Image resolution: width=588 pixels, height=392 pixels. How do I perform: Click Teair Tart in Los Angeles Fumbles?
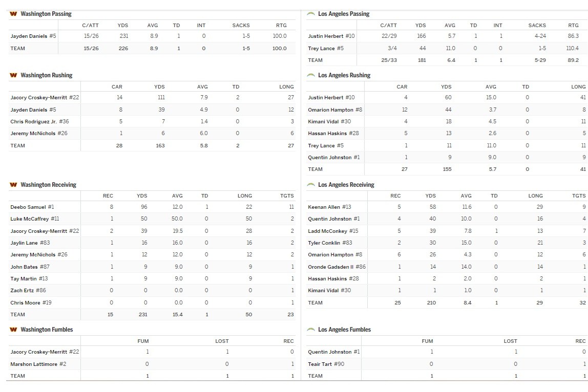point(320,364)
